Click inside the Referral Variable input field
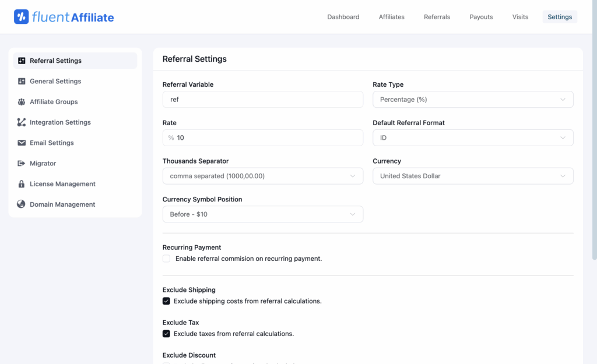597x364 pixels. (262, 99)
